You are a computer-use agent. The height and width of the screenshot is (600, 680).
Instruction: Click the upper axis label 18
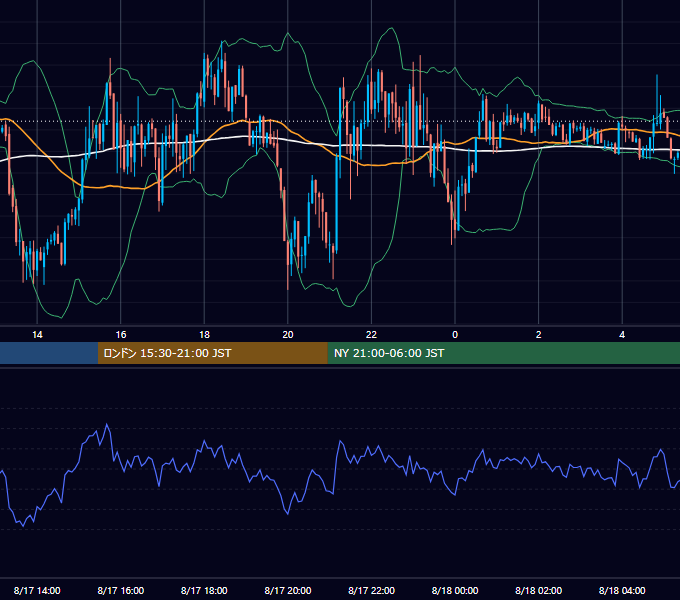204,335
